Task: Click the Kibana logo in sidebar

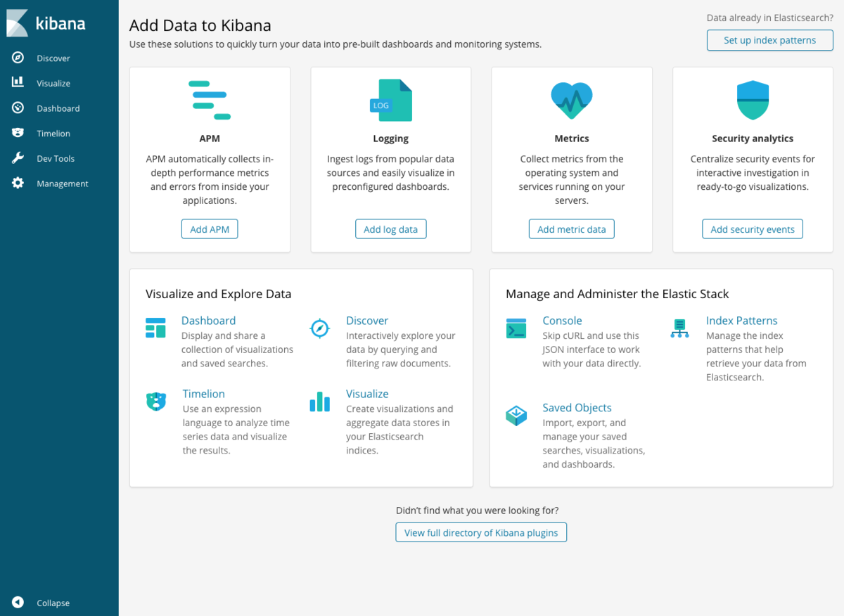Action: point(46,23)
